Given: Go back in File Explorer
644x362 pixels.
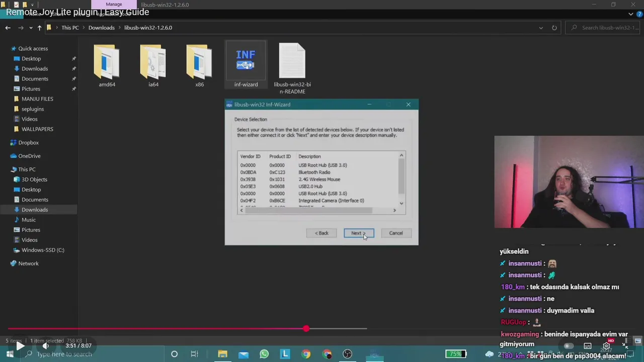Looking at the screenshot, I should point(8,28).
